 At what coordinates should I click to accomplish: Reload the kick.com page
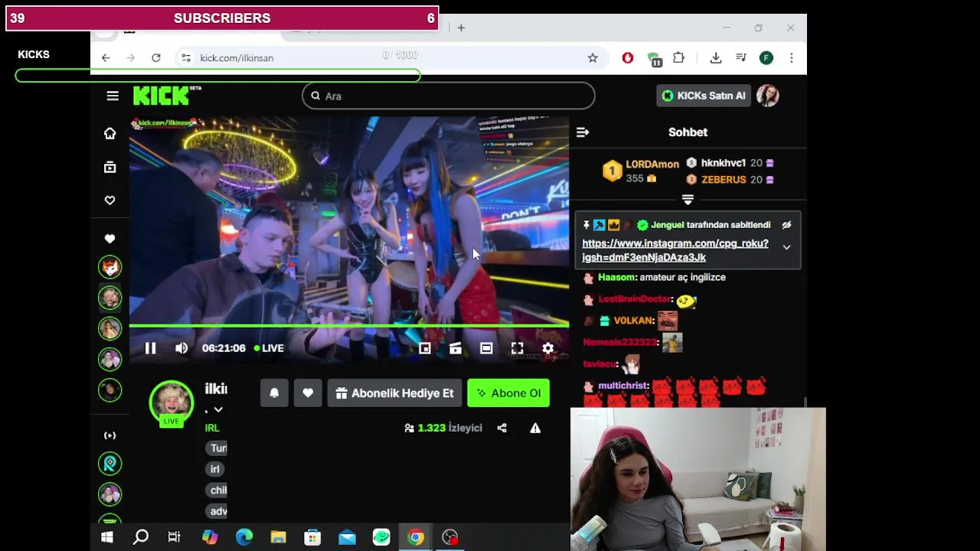[x=156, y=58]
